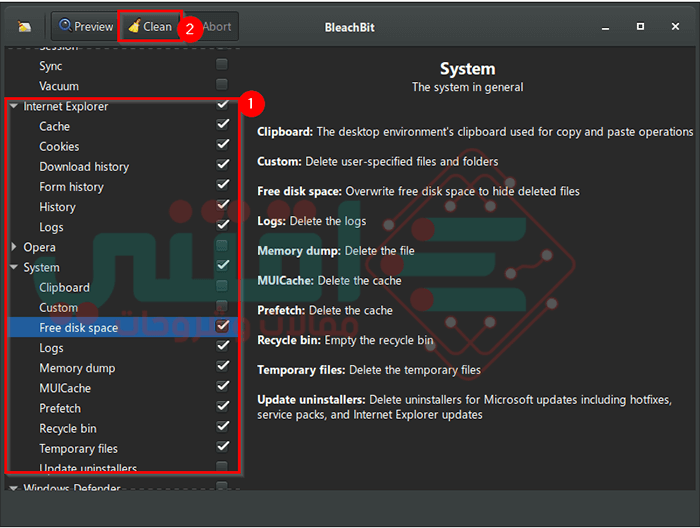Select the System tree item label
700x528 pixels.
point(41,267)
